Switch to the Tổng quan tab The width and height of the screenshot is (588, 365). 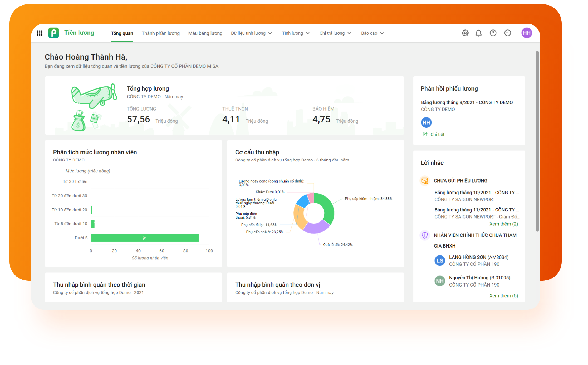tap(122, 33)
